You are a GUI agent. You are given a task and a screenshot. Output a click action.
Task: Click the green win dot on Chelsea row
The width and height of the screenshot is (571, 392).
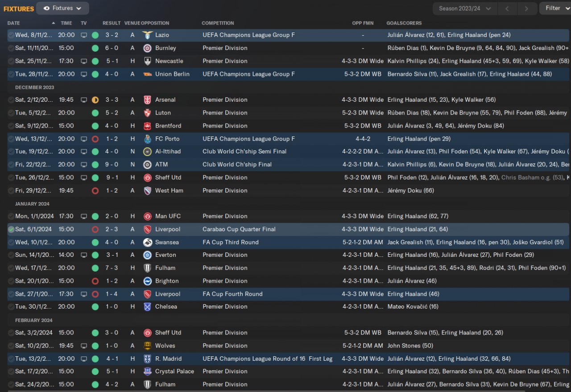(95, 307)
